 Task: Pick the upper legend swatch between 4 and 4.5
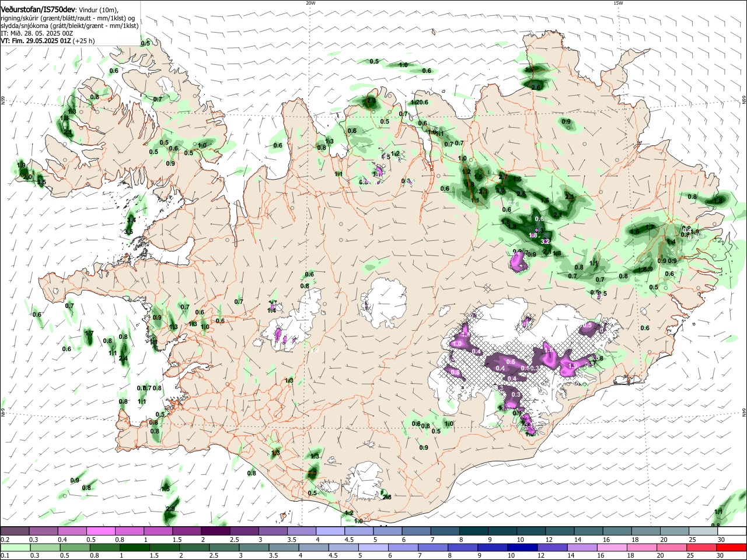330,531
